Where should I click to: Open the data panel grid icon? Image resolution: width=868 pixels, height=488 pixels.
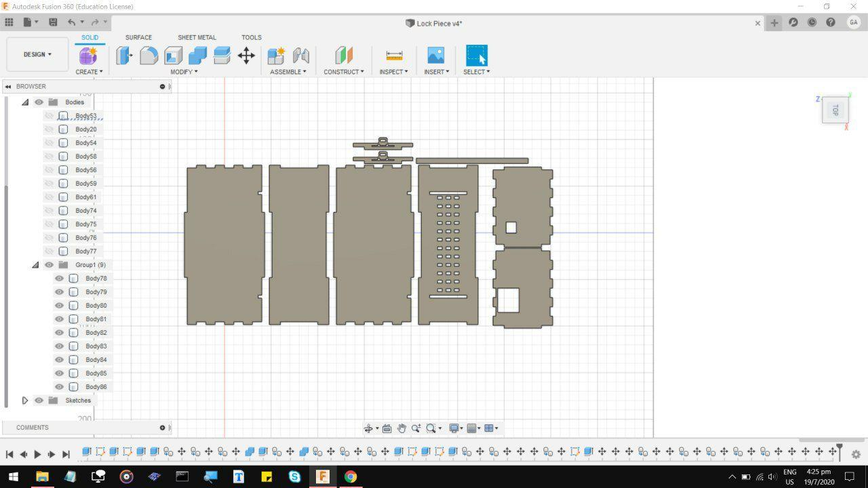point(9,22)
